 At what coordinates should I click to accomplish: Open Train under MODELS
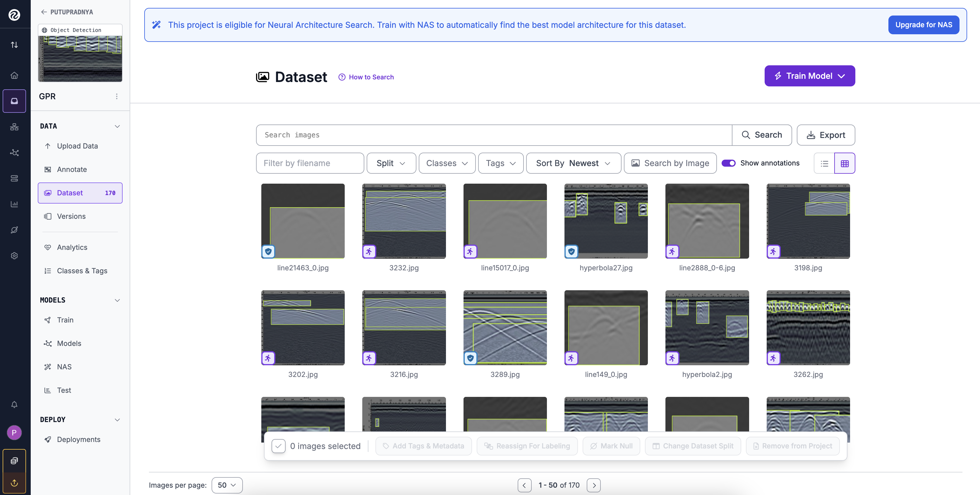[x=80, y=320]
